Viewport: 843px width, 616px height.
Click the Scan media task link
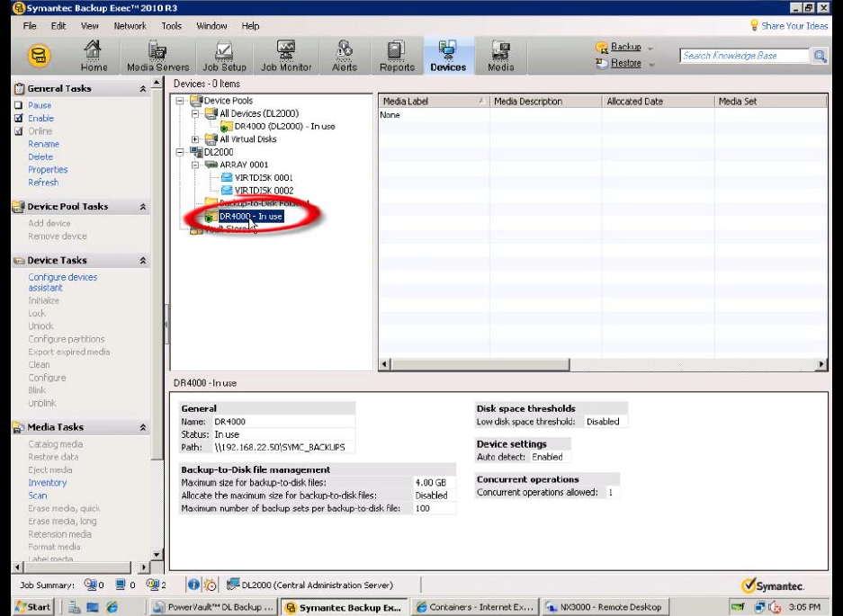coord(38,495)
